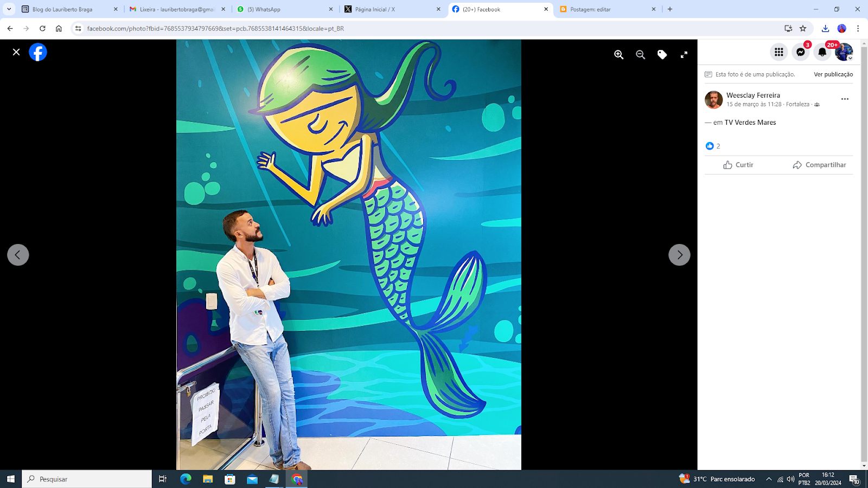Open Task View in taskbar
Image resolution: width=868 pixels, height=488 pixels.
(x=163, y=479)
